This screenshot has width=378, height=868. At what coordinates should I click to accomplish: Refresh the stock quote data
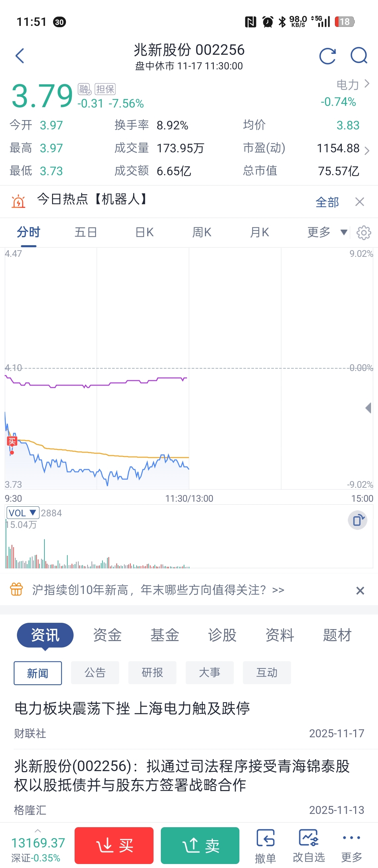tap(328, 56)
